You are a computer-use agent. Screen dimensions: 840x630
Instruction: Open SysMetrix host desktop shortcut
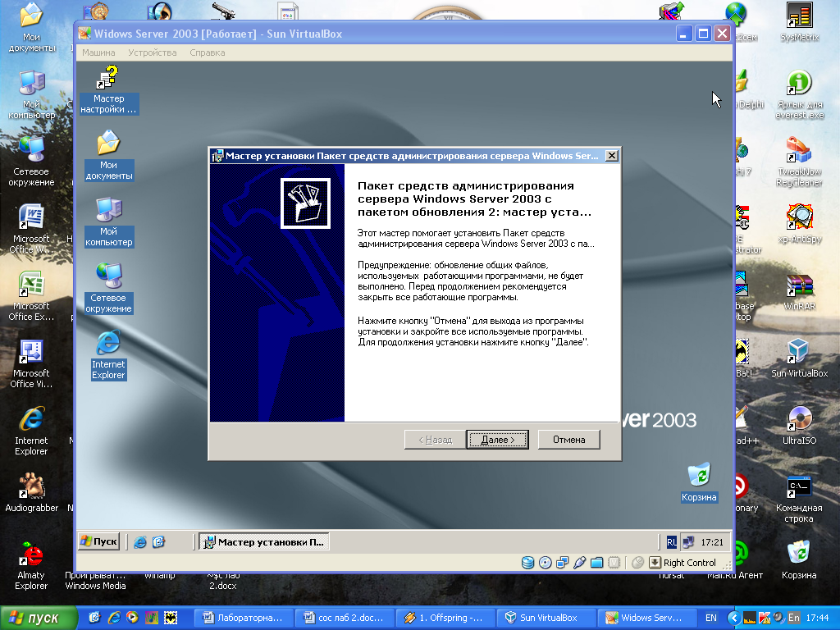(x=799, y=22)
